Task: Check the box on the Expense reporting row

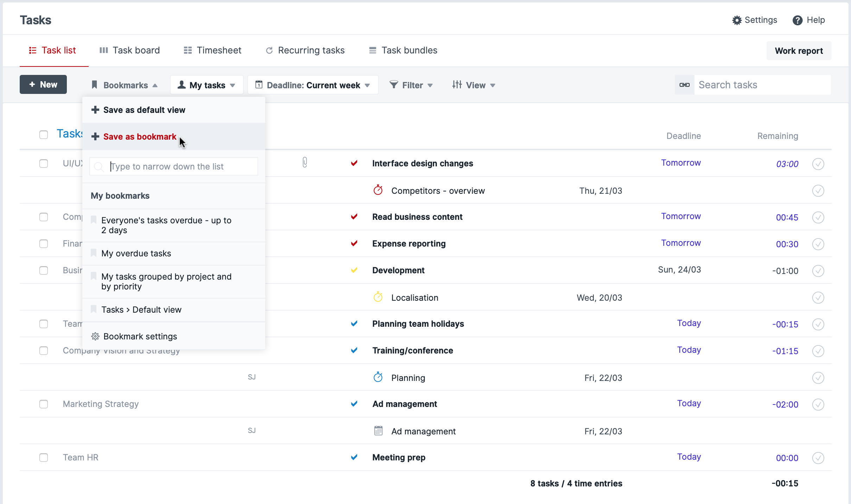Action: tap(44, 244)
